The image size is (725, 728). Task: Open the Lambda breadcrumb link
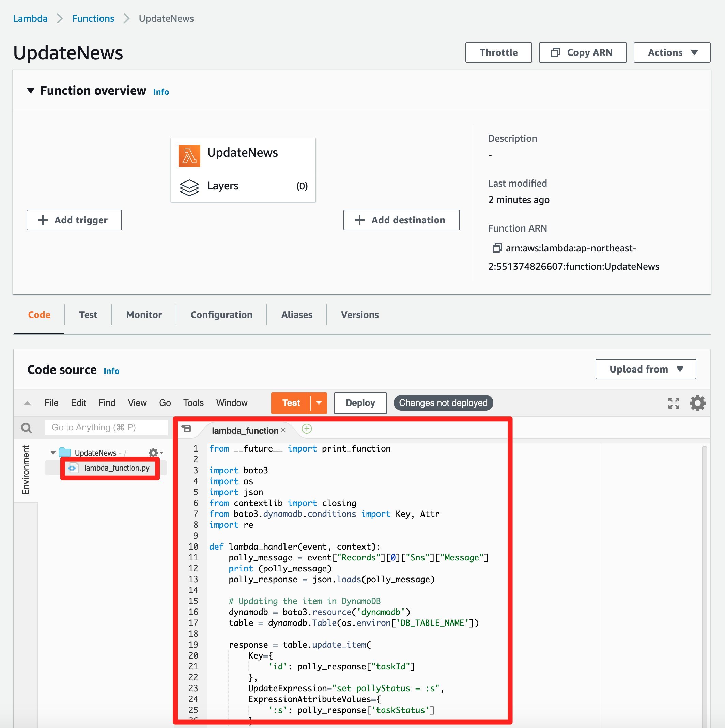coord(30,18)
